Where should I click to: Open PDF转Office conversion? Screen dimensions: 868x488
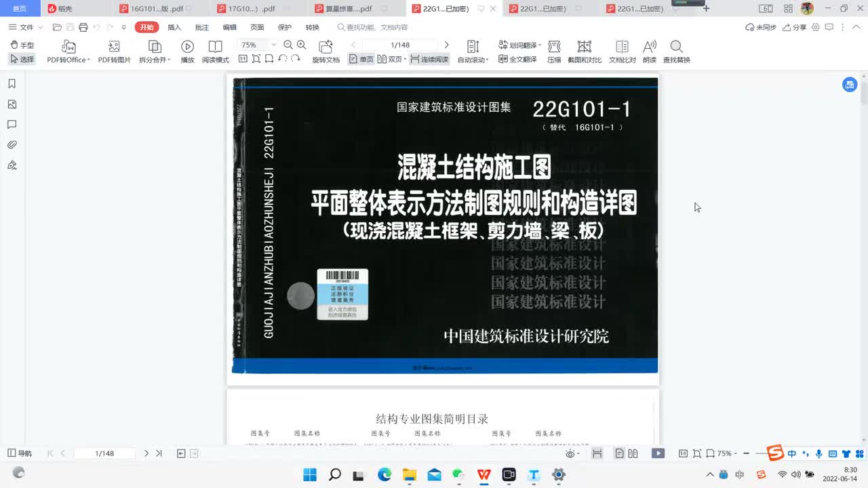click(68, 52)
